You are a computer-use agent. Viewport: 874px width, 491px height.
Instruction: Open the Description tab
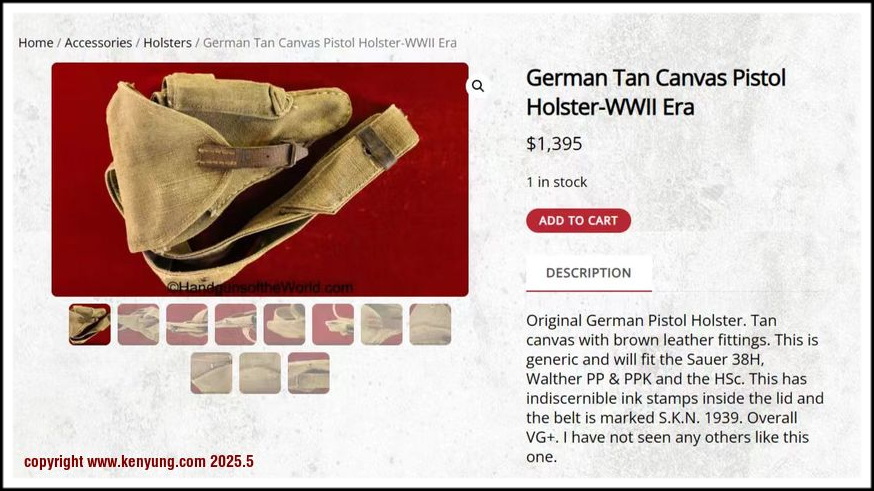[589, 273]
